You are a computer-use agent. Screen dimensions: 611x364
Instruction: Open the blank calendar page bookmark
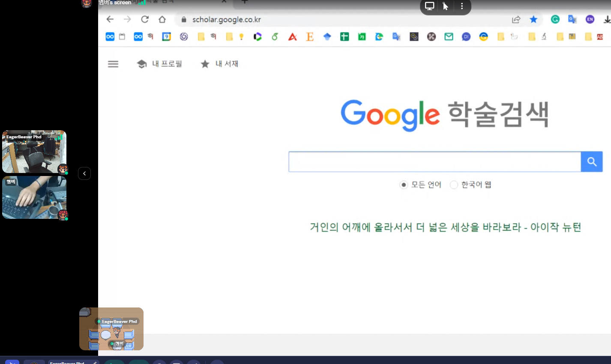(x=122, y=36)
